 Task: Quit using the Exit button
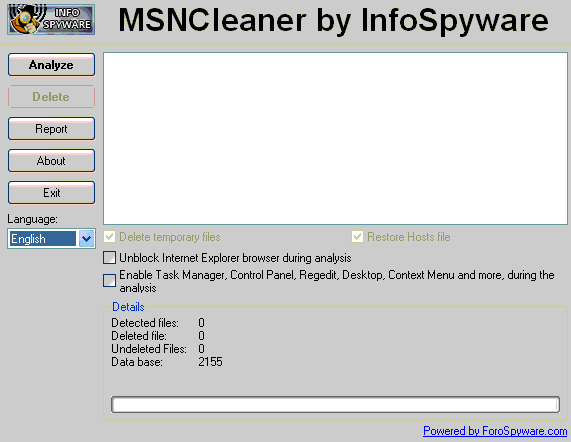coord(51,193)
